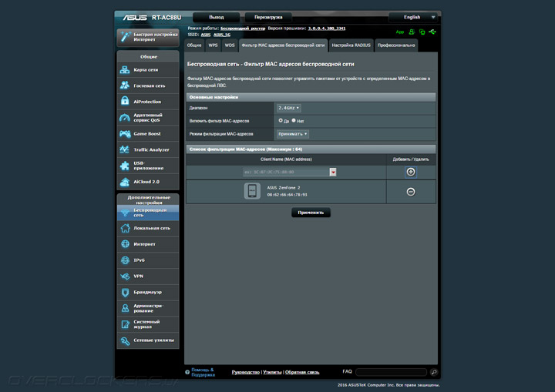
Task: Click the MAC address 08:62:66:64:78:93 text
Action: click(287, 195)
